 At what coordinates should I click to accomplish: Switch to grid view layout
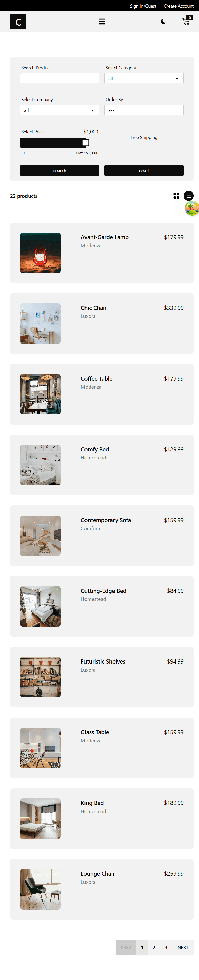pos(176,196)
